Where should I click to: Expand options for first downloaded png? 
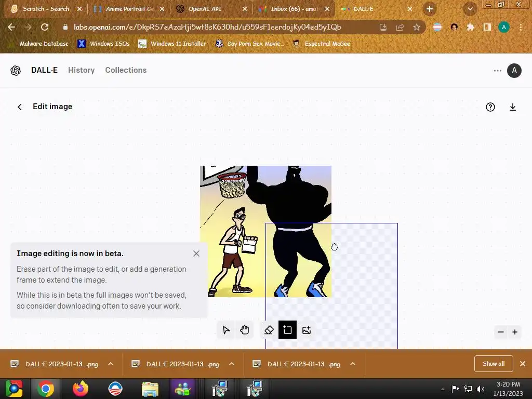pos(111,364)
